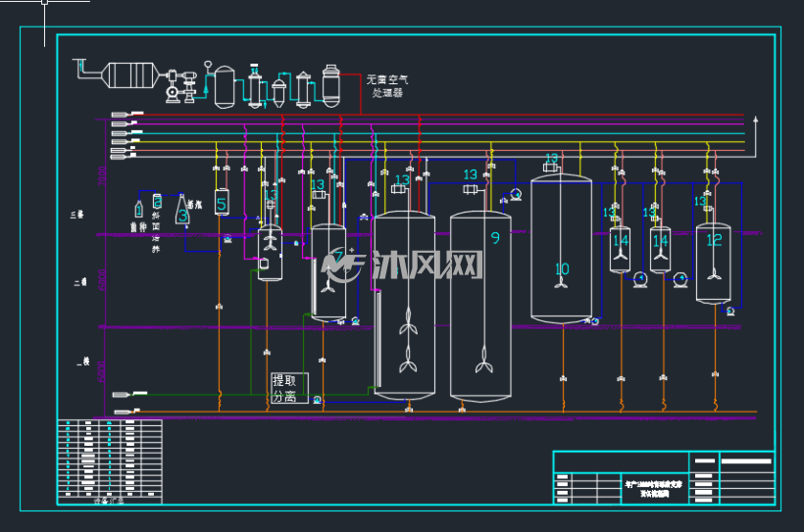Click the orange drain pipeline along bottom
804x532 pixels.
click(x=436, y=411)
